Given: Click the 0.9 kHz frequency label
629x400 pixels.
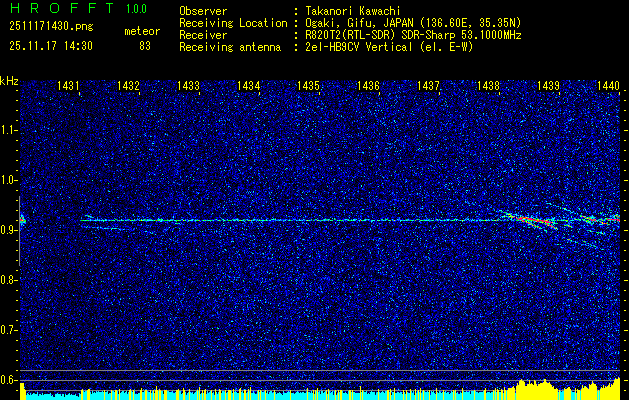Looking at the screenshot, I should click(8, 230).
